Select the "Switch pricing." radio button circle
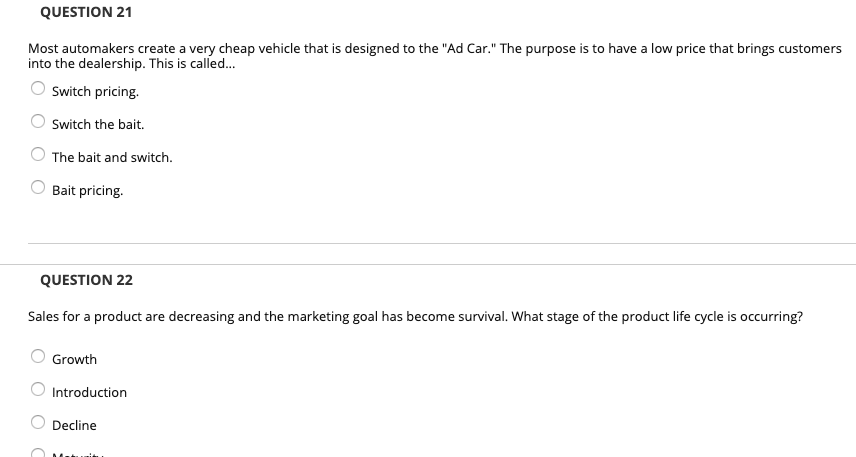 [38, 88]
